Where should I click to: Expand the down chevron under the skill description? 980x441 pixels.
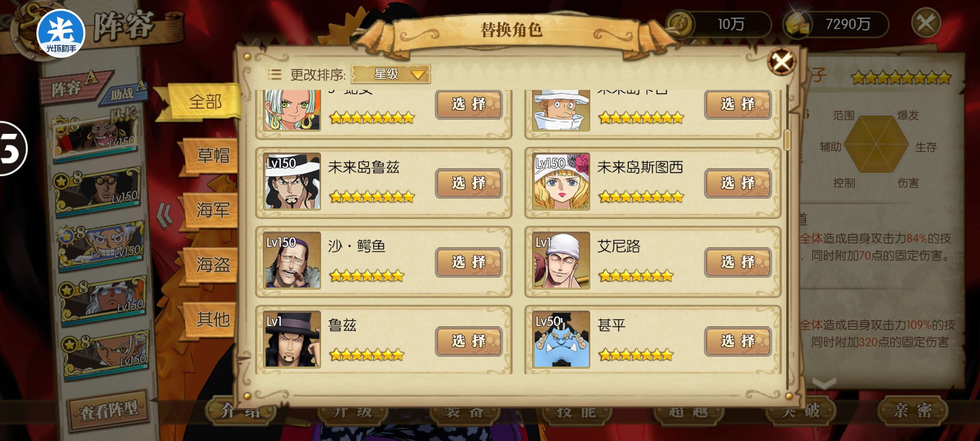click(824, 383)
